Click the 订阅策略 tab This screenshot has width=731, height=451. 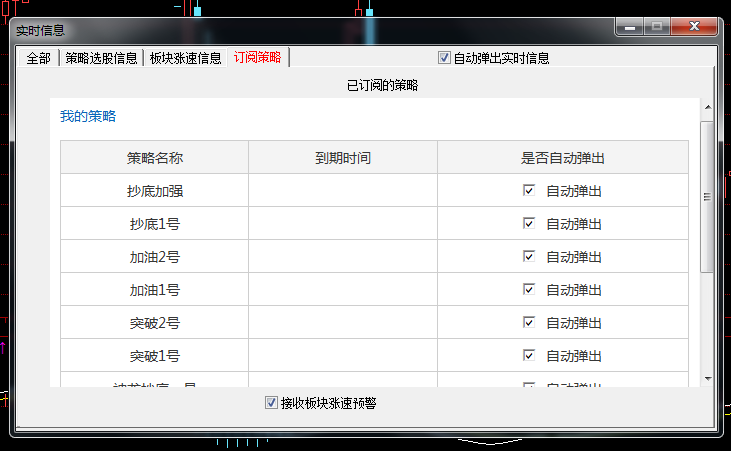257,58
